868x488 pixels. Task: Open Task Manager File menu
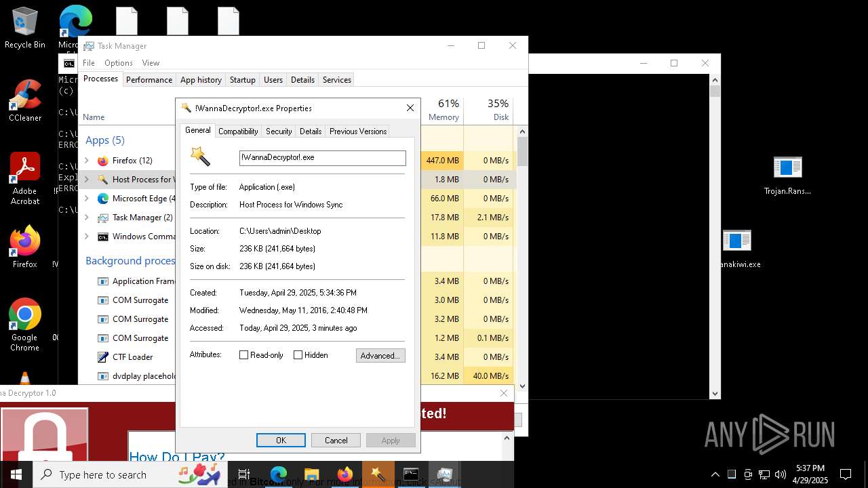89,63
